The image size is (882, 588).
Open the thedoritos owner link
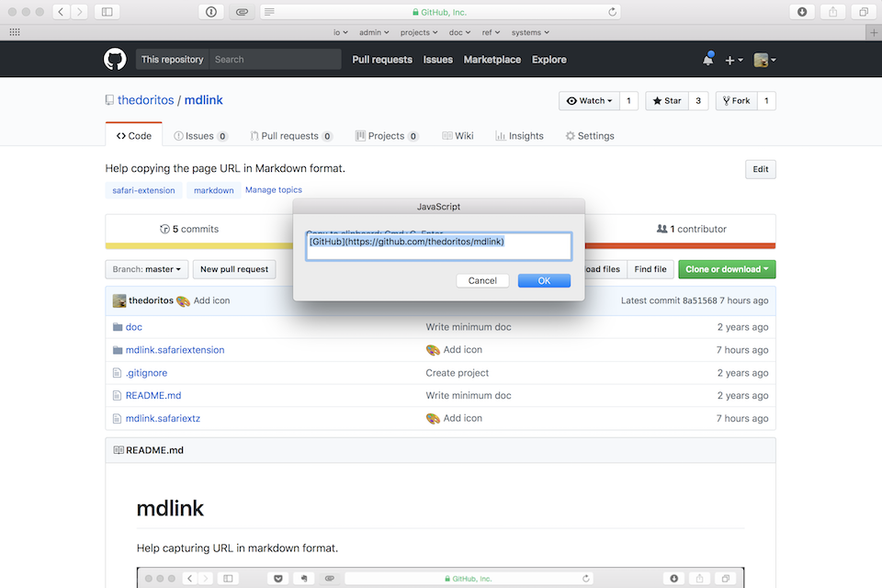pos(146,100)
